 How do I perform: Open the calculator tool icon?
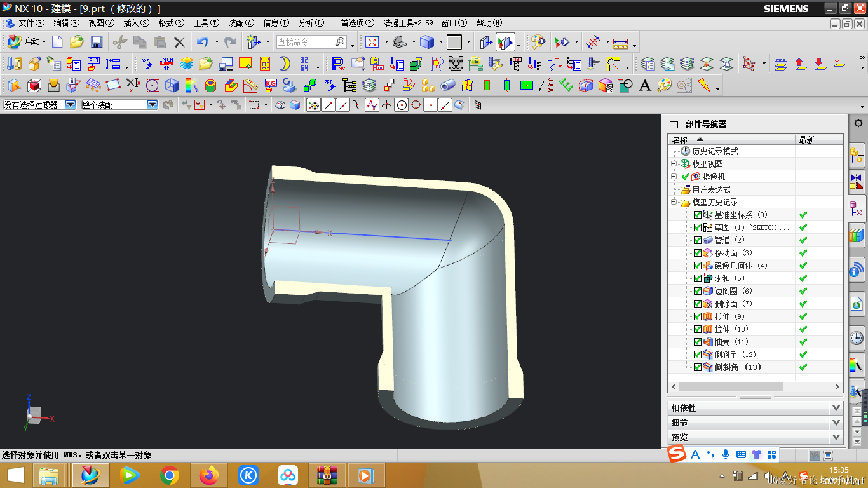[265, 64]
